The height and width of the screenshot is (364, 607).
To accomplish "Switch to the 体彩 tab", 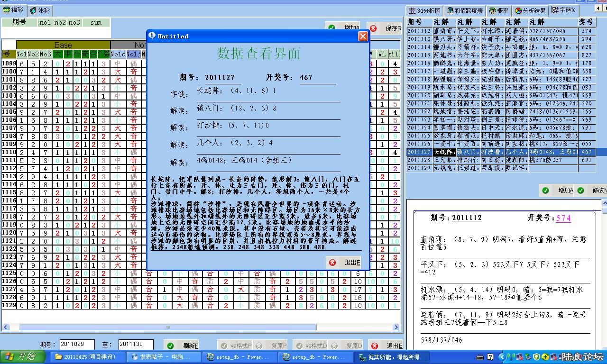I will pyautogui.click(x=39, y=10).
